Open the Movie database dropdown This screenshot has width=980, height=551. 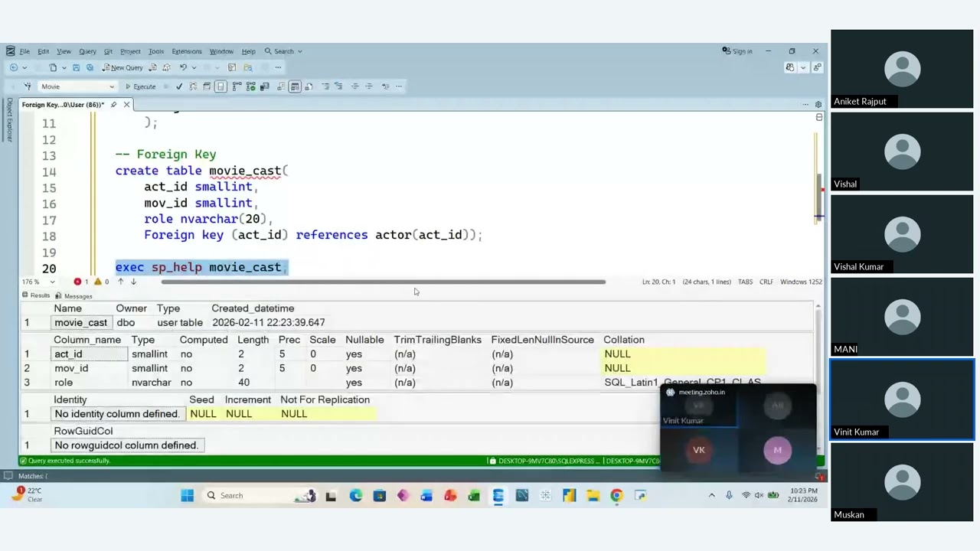[x=77, y=86]
